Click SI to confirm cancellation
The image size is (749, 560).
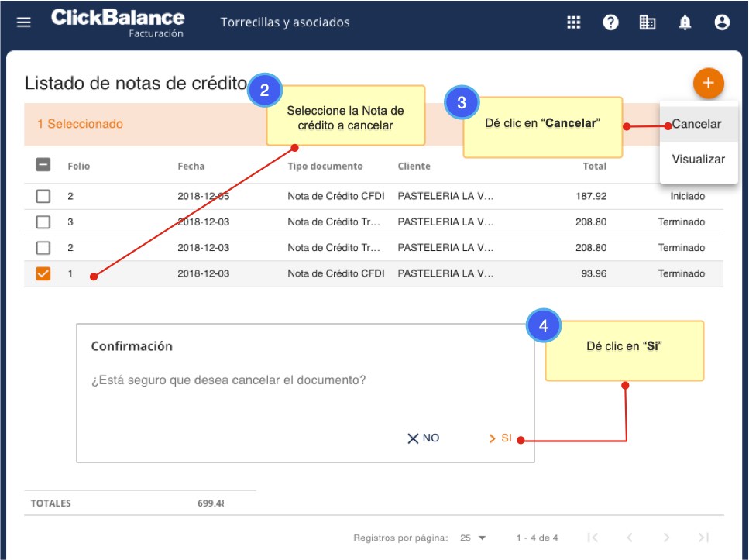[500, 438]
